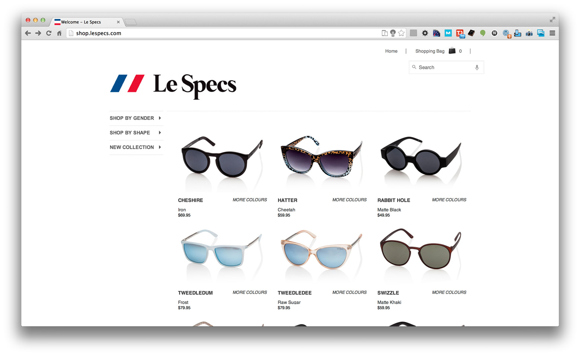Click the microphone icon in search
588x364 pixels.
click(477, 67)
